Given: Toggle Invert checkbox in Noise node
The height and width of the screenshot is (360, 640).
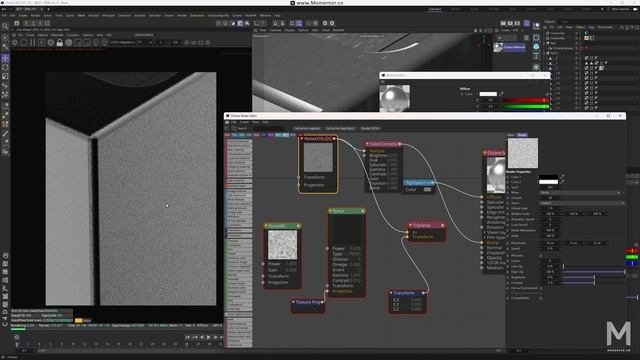Looking at the screenshot, I should tap(359, 270).
